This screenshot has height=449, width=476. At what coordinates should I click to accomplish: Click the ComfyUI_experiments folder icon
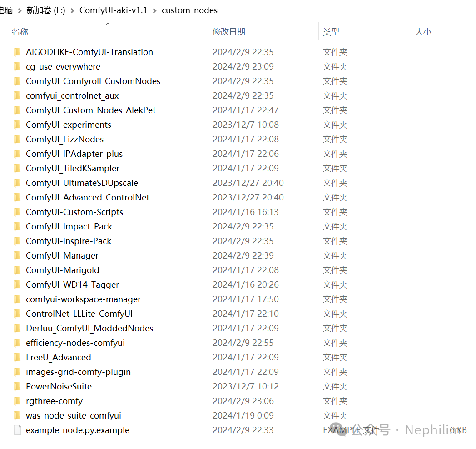(17, 125)
